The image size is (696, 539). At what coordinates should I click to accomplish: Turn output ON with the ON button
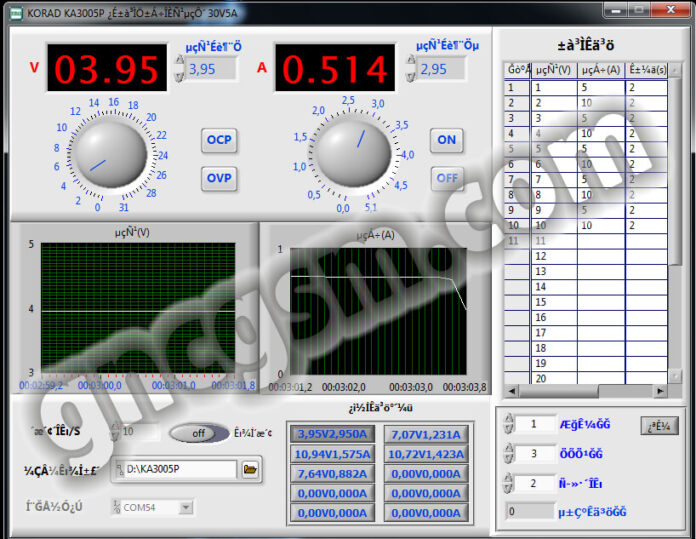(447, 140)
